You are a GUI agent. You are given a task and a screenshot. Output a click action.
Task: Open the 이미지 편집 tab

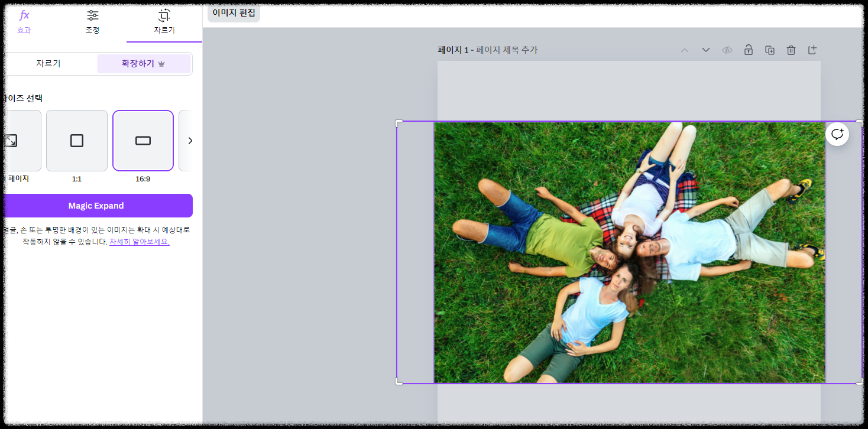(233, 14)
